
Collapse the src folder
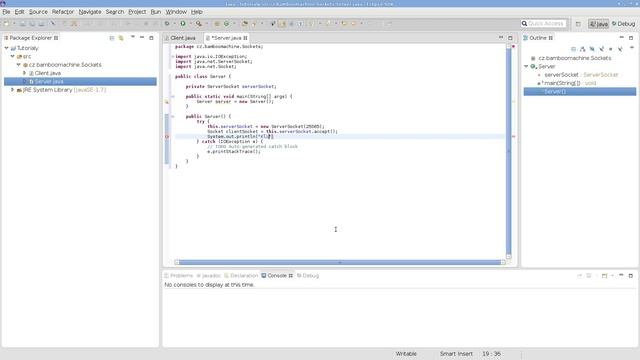click(13, 56)
